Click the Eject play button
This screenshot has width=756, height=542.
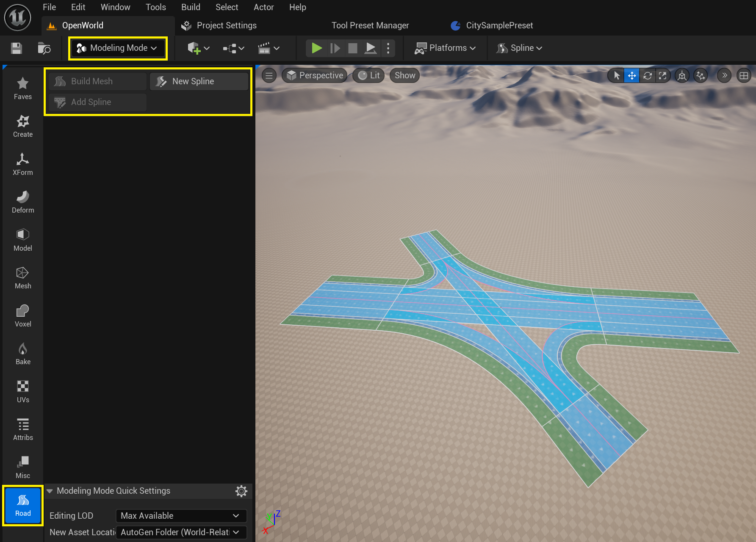coord(371,48)
